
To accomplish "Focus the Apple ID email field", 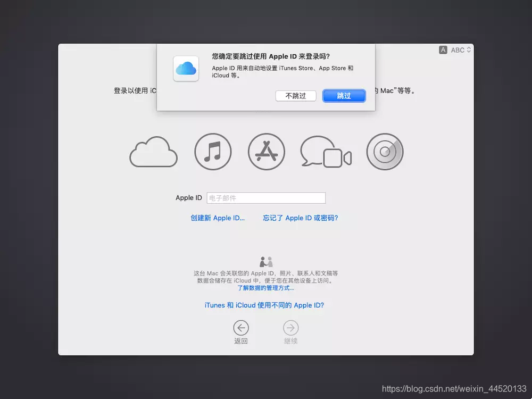I will pyautogui.click(x=266, y=198).
